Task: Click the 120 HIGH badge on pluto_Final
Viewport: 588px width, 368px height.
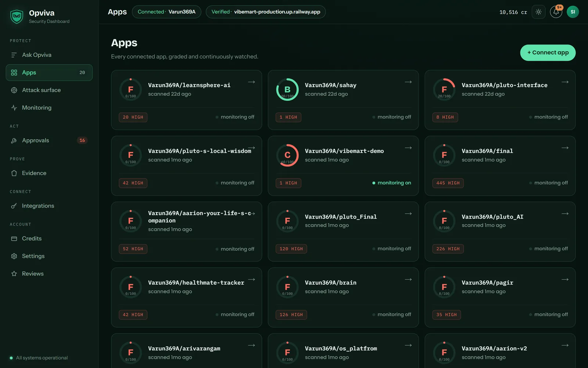Action: pos(291,249)
